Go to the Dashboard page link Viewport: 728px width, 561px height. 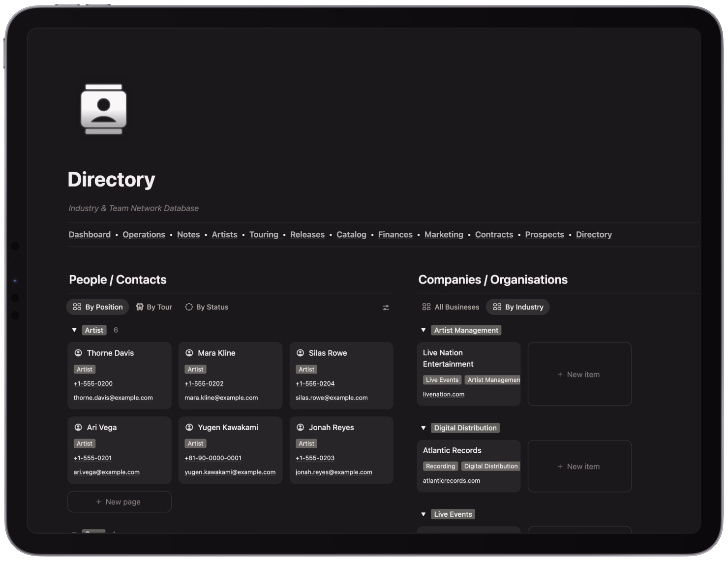tap(90, 235)
